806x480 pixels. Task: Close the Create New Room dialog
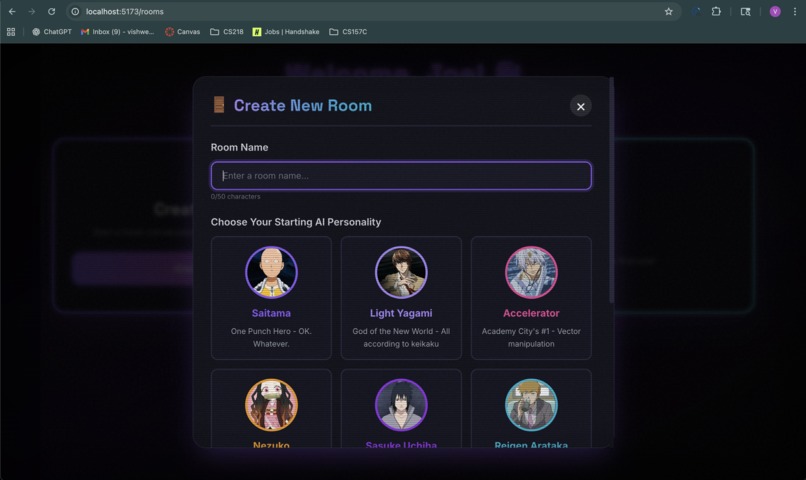pyautogui.click(x=580, y=106)
